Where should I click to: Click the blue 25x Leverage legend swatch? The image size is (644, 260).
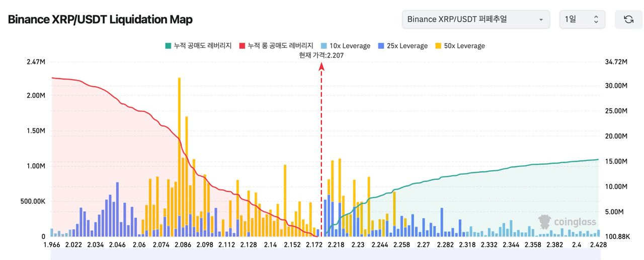[381, 46]
